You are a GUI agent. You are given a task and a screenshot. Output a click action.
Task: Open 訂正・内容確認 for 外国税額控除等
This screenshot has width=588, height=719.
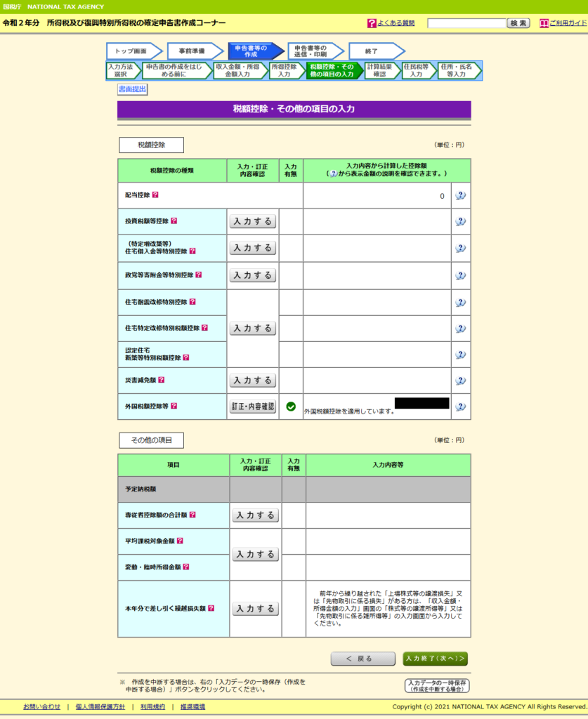coord(253,407)
